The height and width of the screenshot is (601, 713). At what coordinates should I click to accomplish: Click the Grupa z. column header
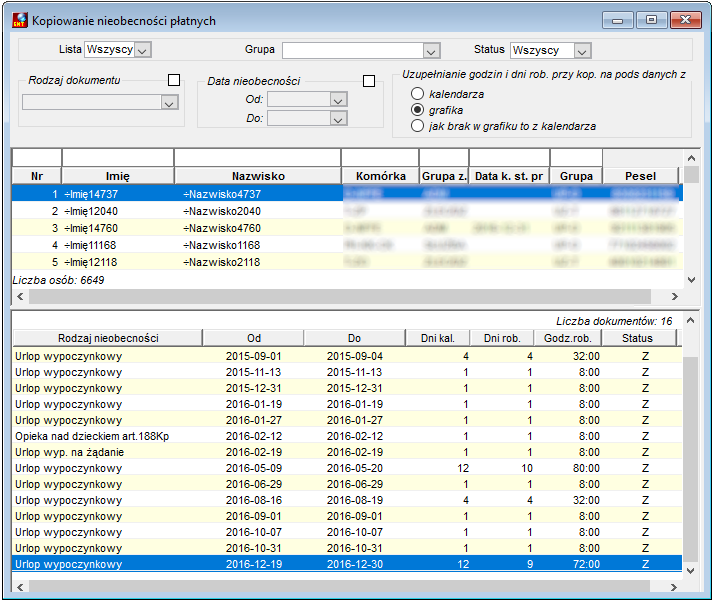444,176
